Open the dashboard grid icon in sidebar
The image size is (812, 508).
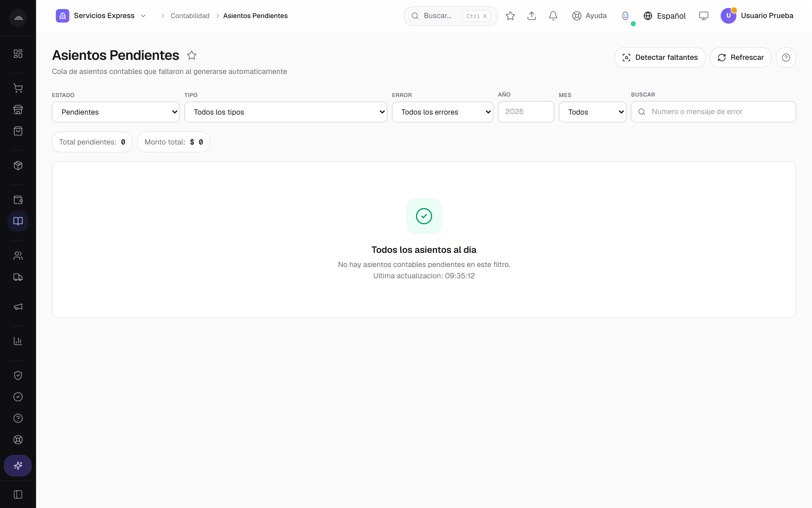(x=18, y=54)
